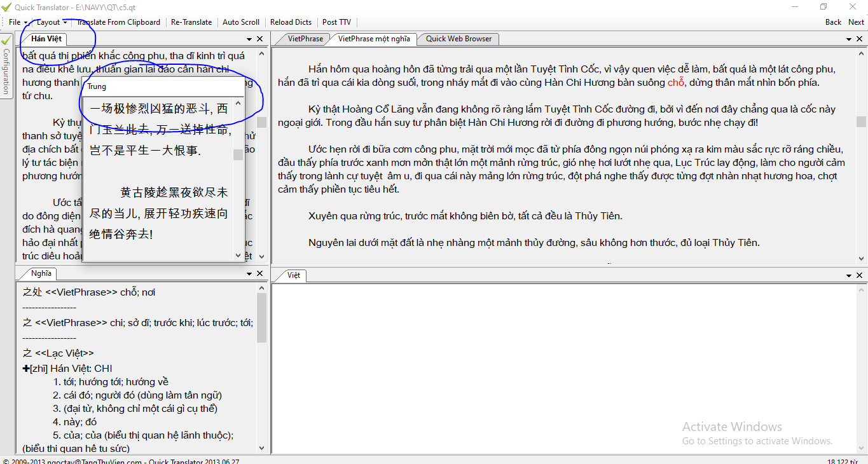Click Reload Dicts
This screenshot has height=464, width=868.
click(x=291, y=22)
